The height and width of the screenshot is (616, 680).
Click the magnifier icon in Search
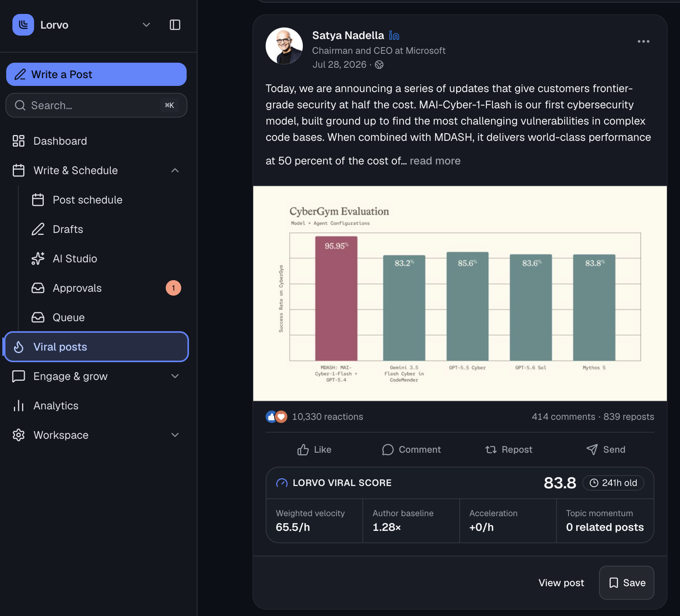pyautogui.click(x=20, y=105)
